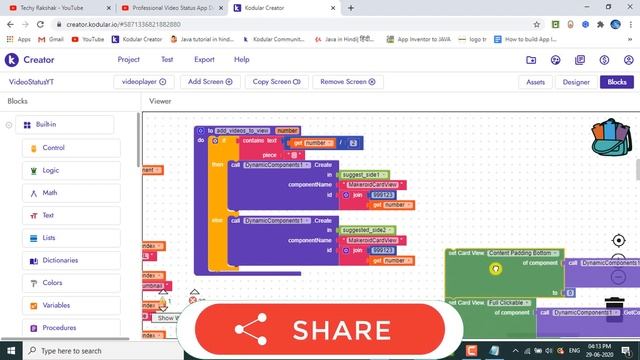640x360 pixels.
Task: Show hidden system tray icons
Action: pos(515,351)
